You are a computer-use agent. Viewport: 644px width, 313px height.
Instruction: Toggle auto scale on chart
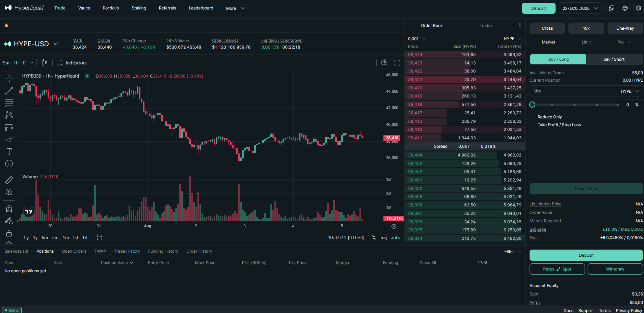396,237
